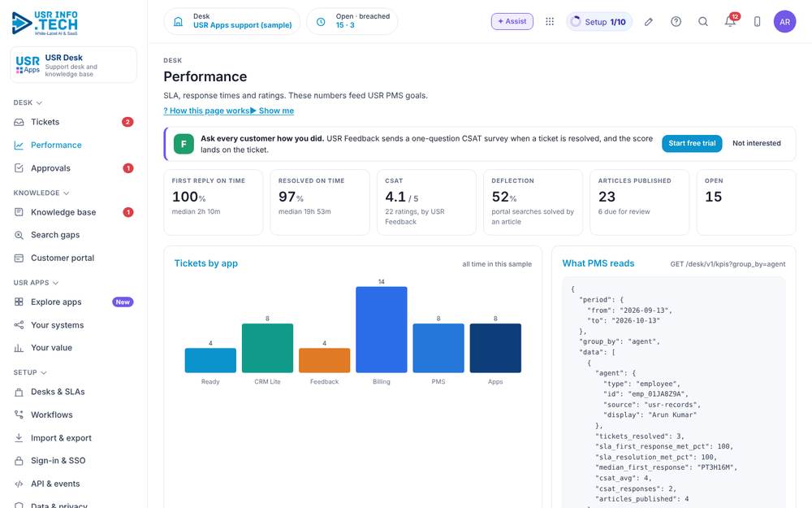Click the Open breached 15 · 3 status pill
The height and width of the screenshot is (508, 812).
352,21
